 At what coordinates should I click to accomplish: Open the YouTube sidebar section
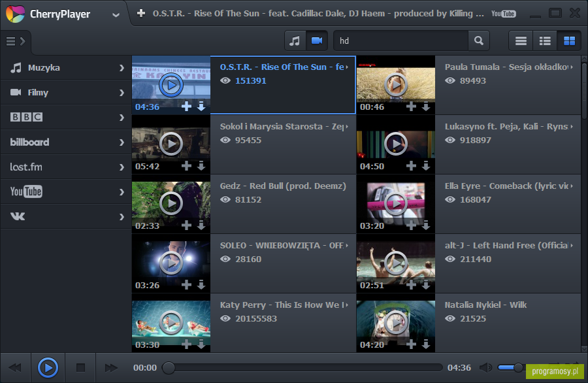click(66, 191)
